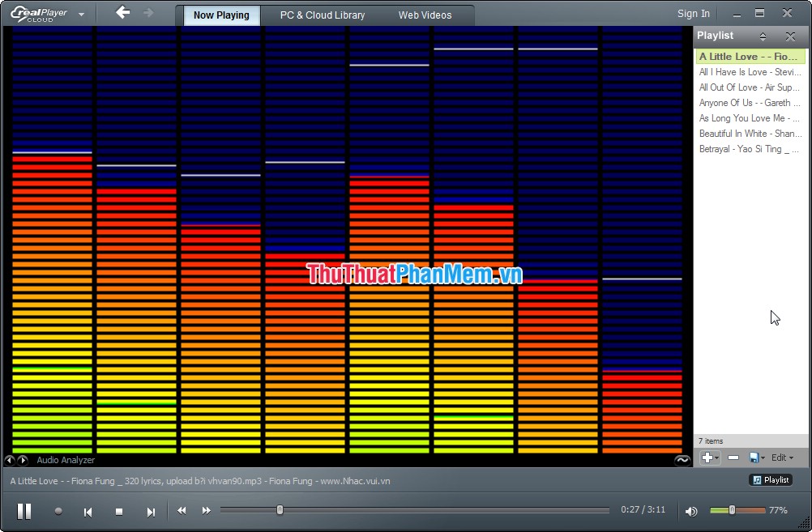
Task: Click the speaker icon to mute audio
Action: click(691, 510)
